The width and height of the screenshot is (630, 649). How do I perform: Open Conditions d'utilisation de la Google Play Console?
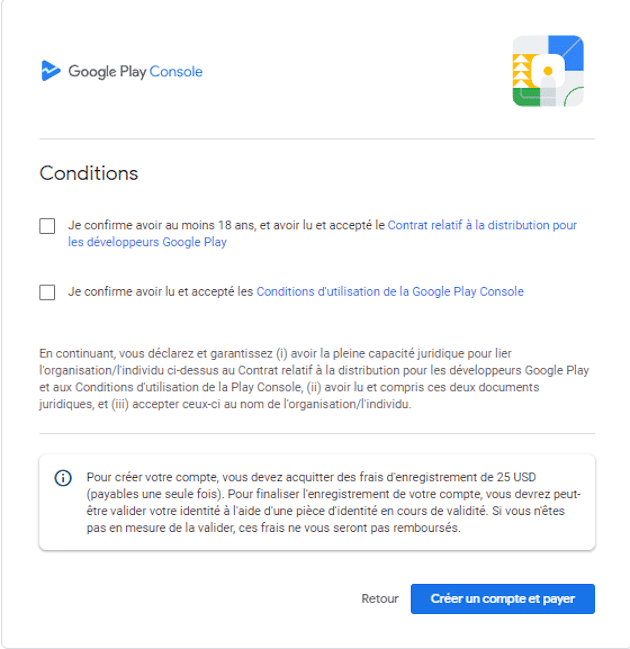pos(390,292)
